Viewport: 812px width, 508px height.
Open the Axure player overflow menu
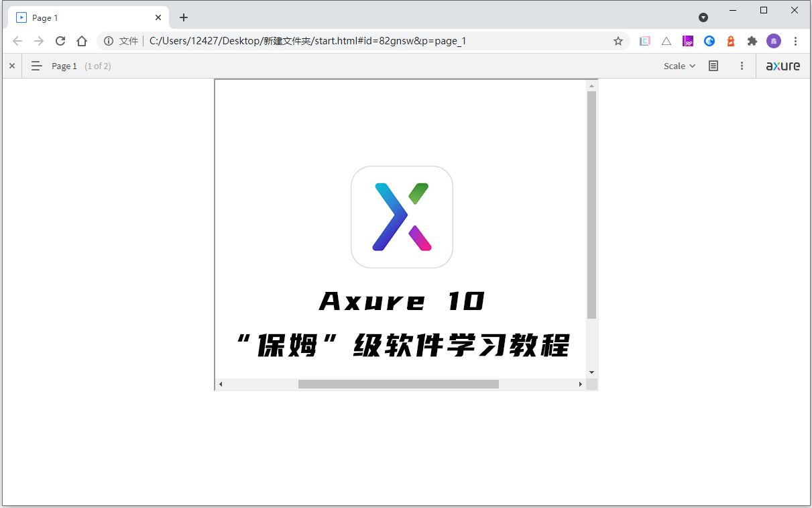tap(742, 66)
